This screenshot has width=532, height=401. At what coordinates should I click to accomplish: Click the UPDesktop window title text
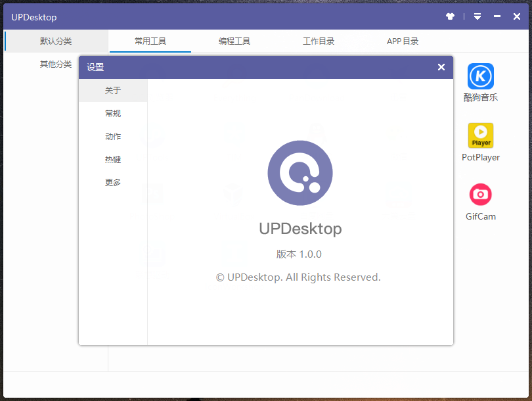[x=34, y=17]
